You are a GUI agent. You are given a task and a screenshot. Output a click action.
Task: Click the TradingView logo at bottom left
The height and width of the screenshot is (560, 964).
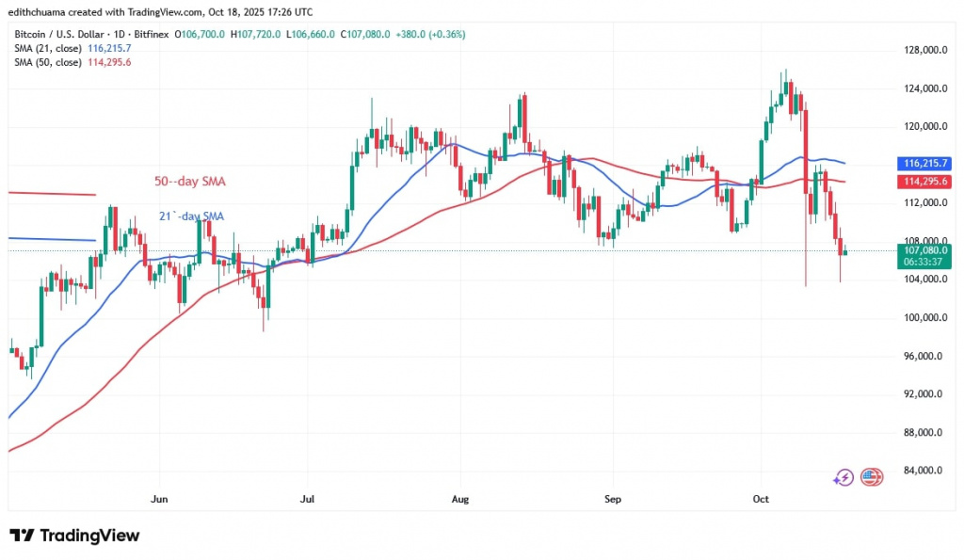tap(74, 536)
